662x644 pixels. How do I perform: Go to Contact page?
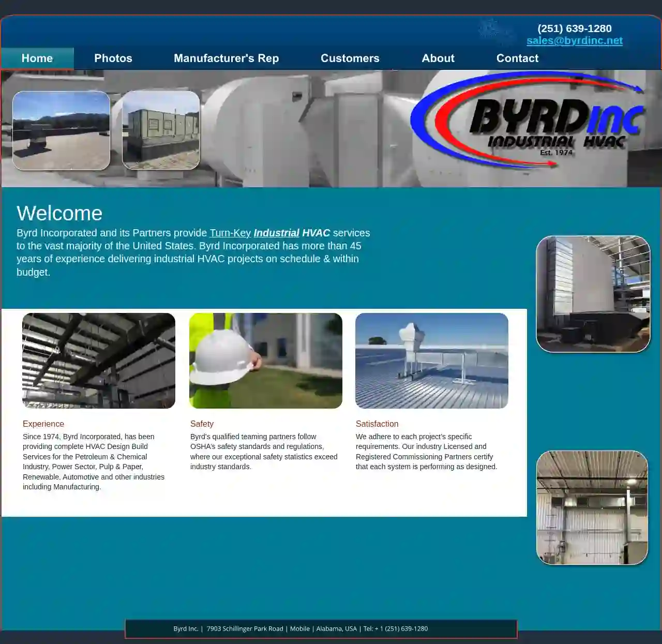click(x=518, y=58)
